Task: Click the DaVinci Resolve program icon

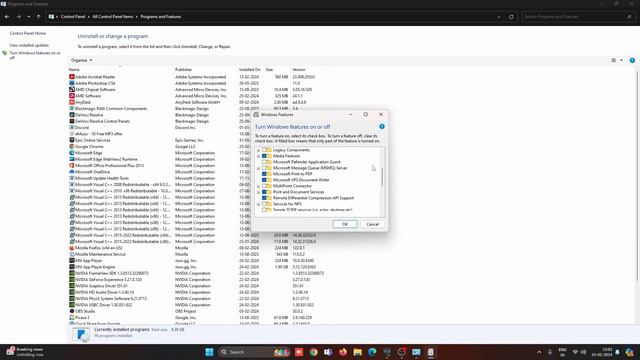Action: click(72, 115)
